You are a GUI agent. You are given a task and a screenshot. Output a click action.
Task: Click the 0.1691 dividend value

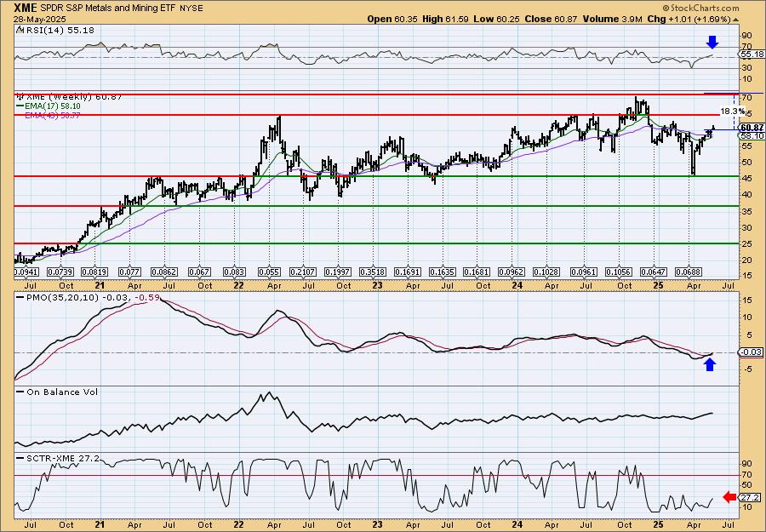[408, 272]
